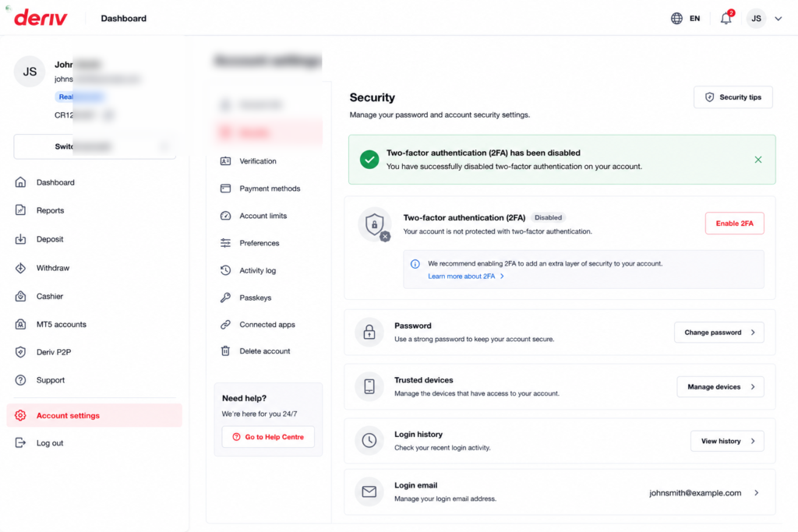Click the Payment methods card icon
The height and width of the screenshot is (532, 798).
225,188
